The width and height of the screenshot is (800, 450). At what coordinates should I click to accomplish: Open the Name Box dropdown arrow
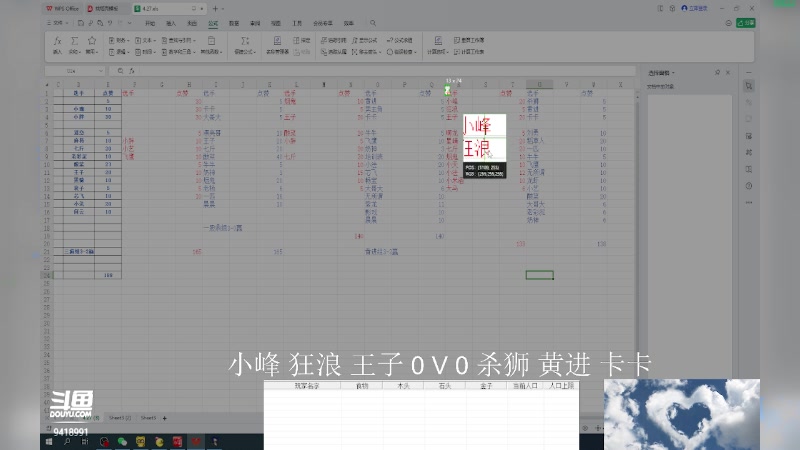tap(101, 71)
